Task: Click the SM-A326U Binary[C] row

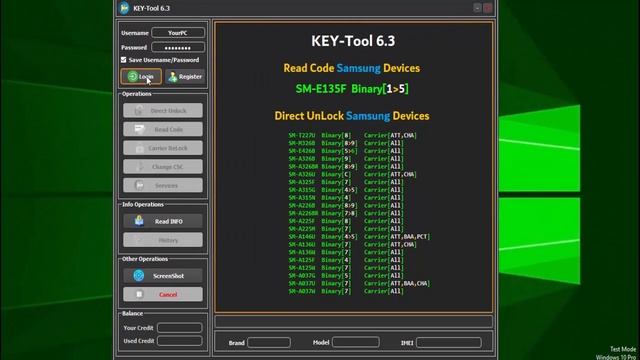Action: point(353,174)
